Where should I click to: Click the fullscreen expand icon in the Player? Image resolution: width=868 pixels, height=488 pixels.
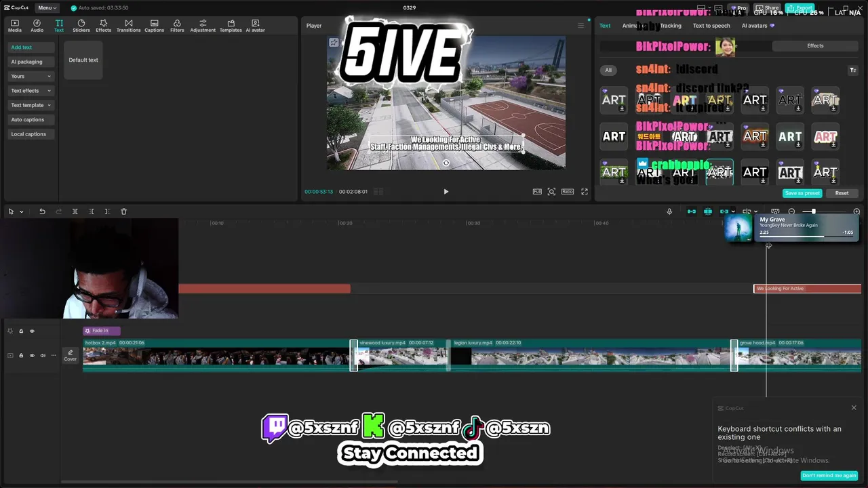(x=585, y=192)
